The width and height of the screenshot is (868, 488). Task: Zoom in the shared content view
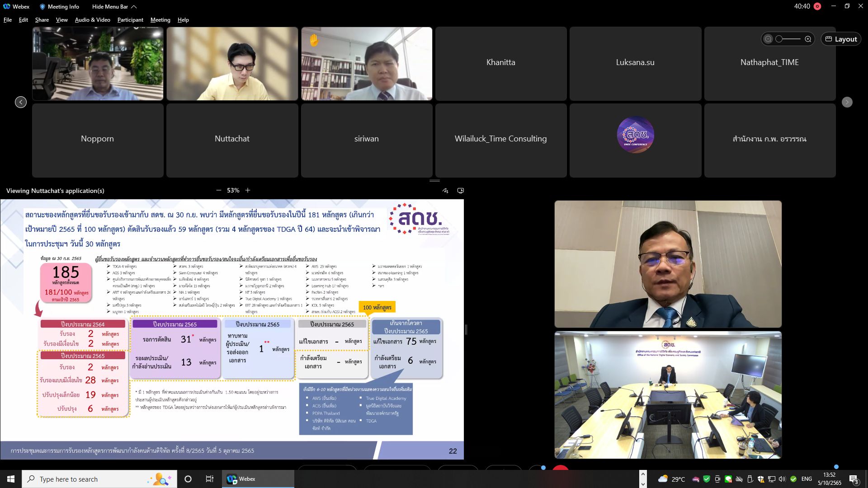point(248,191)
